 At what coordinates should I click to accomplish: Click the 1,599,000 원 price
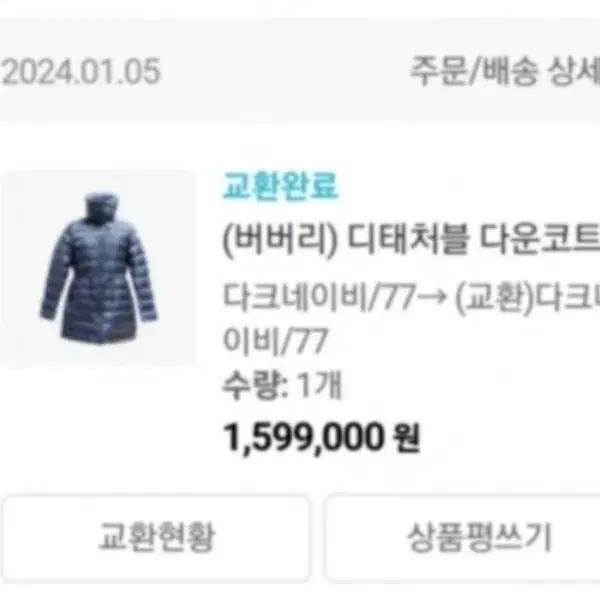pos(321,437)
